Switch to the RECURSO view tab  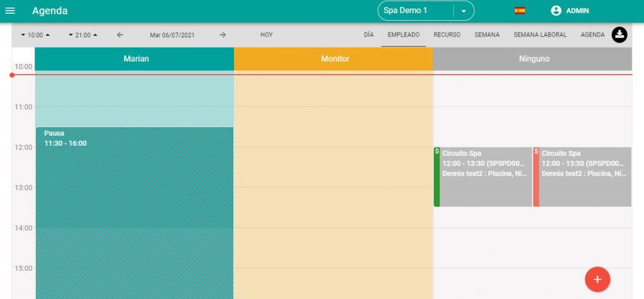(447, 35)
